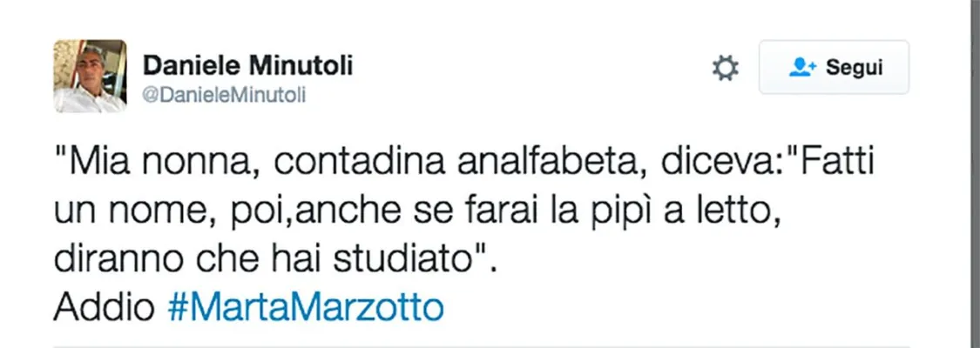Open the @DanieleMinutoli handle link
The width and height of the screenshot is (980, 348).
pyautogui.click(x=225, y=96)
